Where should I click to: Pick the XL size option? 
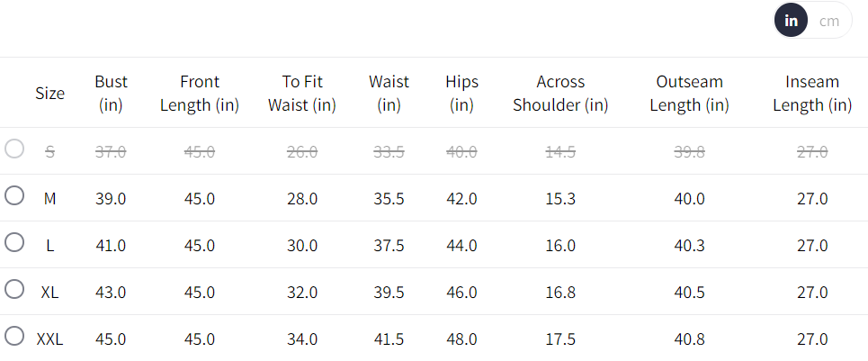(x=14, y=289)
